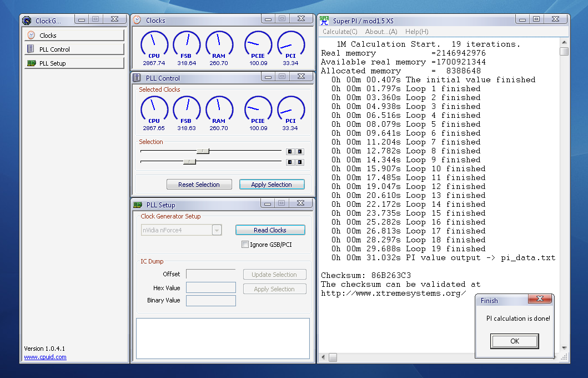Toggle the Ignore GSB/PCI checkbox

(245, 245)
